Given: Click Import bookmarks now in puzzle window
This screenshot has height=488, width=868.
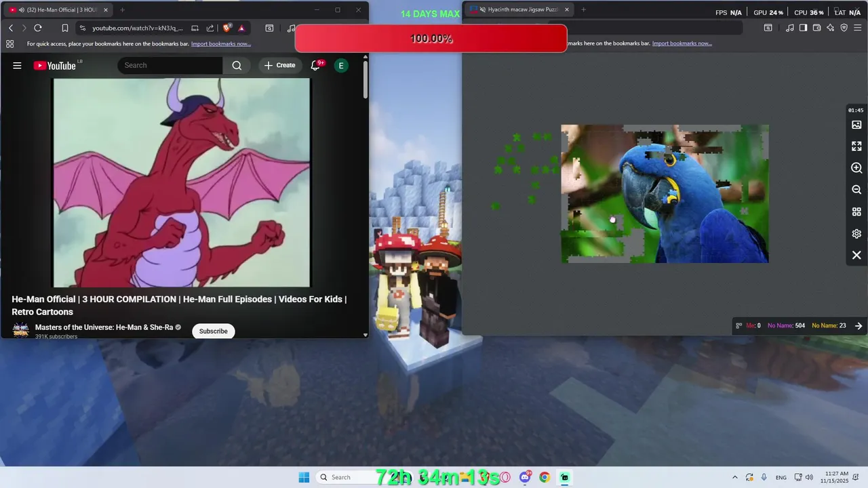Looking at the screenshot, I should tap(682, 43).
